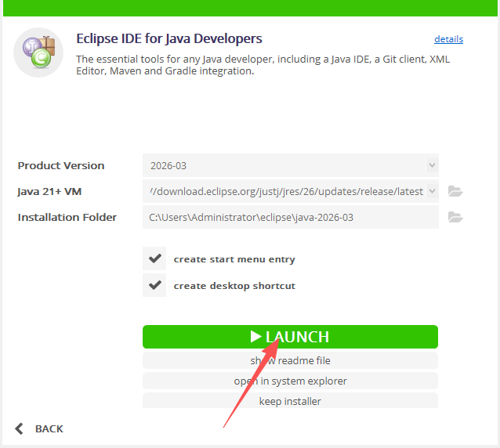Toggle create desktop shortcut checkbox
This screenshot has height=448, width=500.
tap(154, 285)
